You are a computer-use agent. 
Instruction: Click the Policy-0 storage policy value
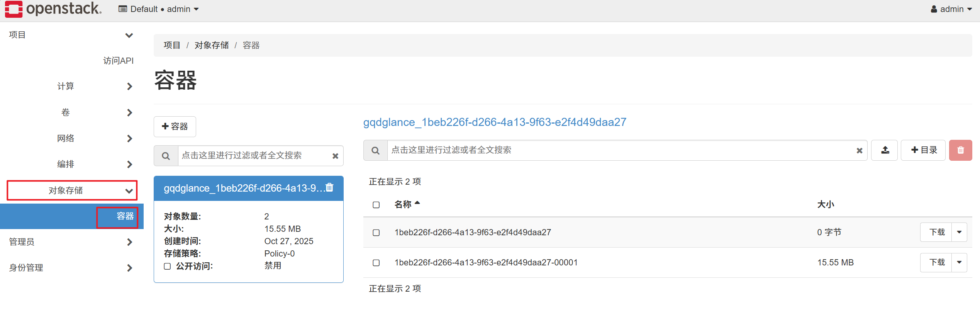coord(280,254)
